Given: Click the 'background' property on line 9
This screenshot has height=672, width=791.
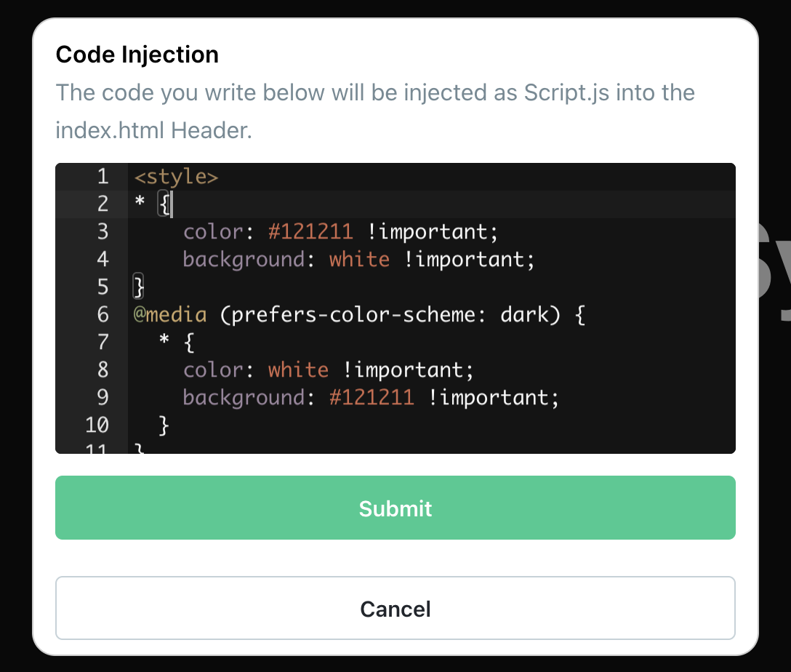Looking at the screenshot, I should [x=245, y=397].
